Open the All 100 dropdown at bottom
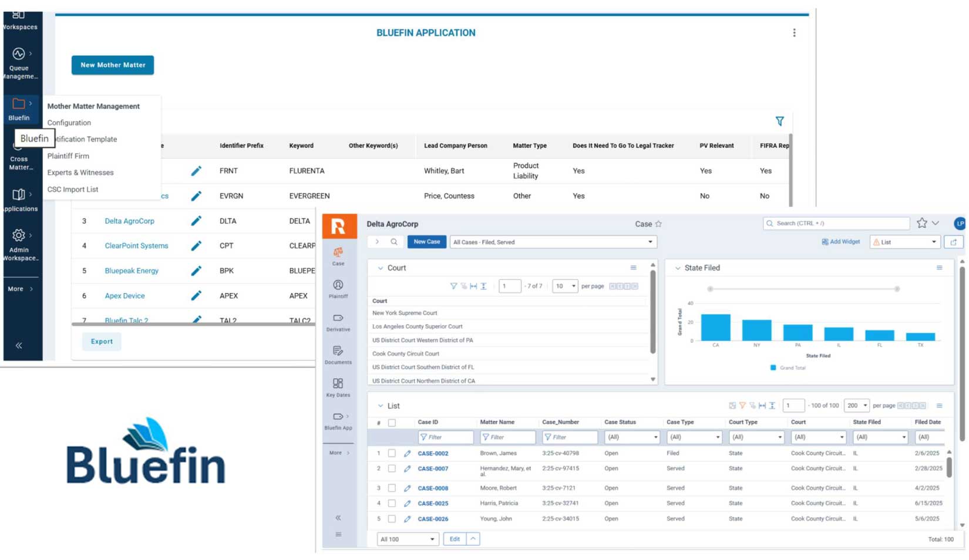The height and width of the screenshot is (560, 969). tap(408, 539)
